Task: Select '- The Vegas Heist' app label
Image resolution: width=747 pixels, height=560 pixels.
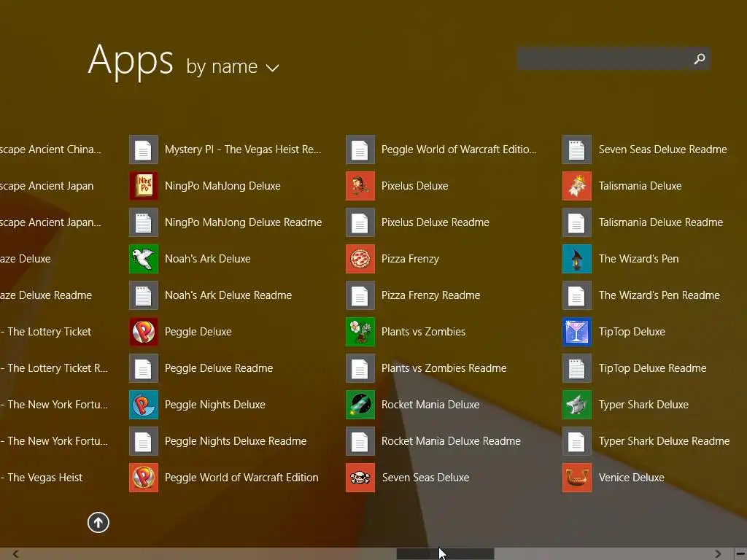Action: pyautogui.click(x=42, y=478)
